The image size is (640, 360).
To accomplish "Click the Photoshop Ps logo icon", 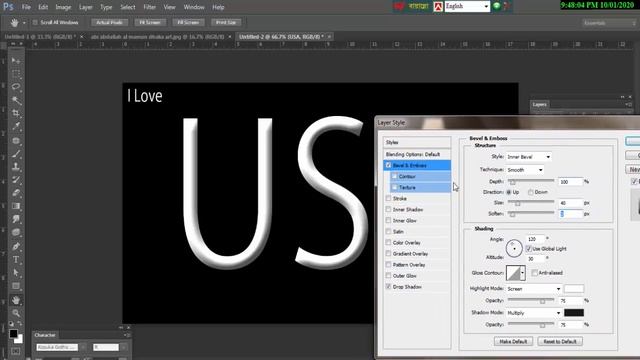I will [x=8, y=7].
